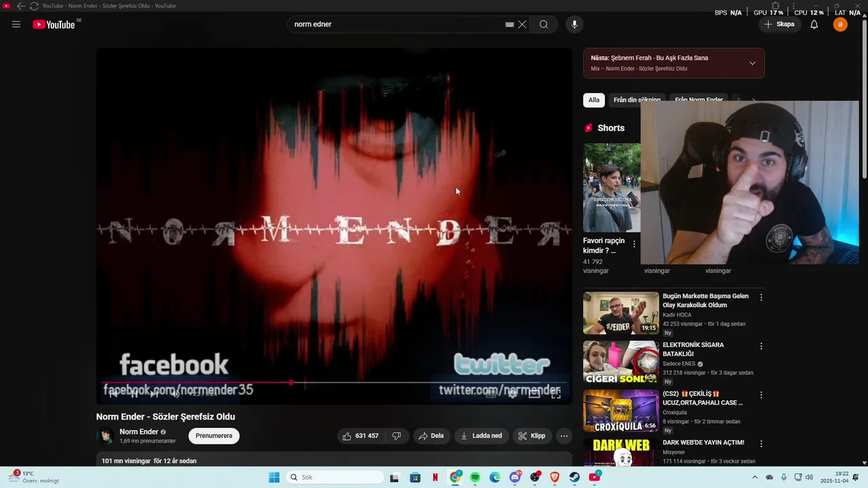Open the Kadir HOCA channel link
Image resolution: width=868 pixels, height=488 pixels.
tap(677, 315)
